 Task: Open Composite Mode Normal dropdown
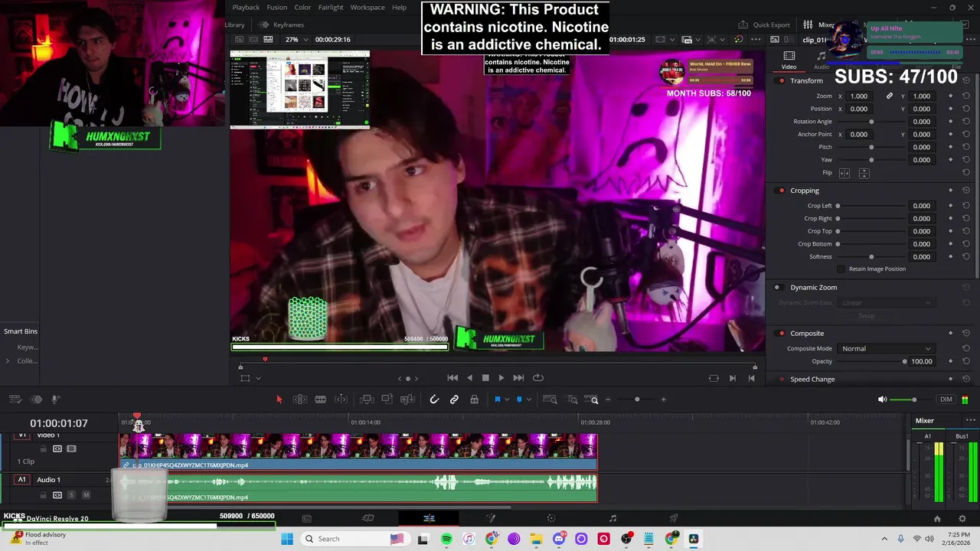[886, 349]
